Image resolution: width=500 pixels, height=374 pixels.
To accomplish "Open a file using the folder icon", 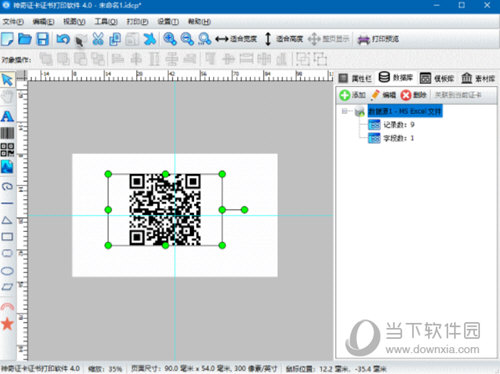I will coord(25,39).
